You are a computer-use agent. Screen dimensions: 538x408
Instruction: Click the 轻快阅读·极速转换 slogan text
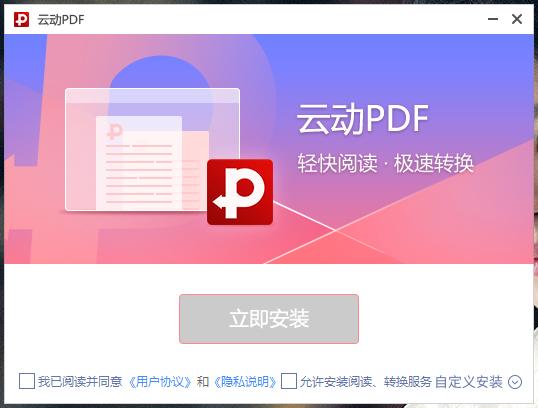coord(385,163)
